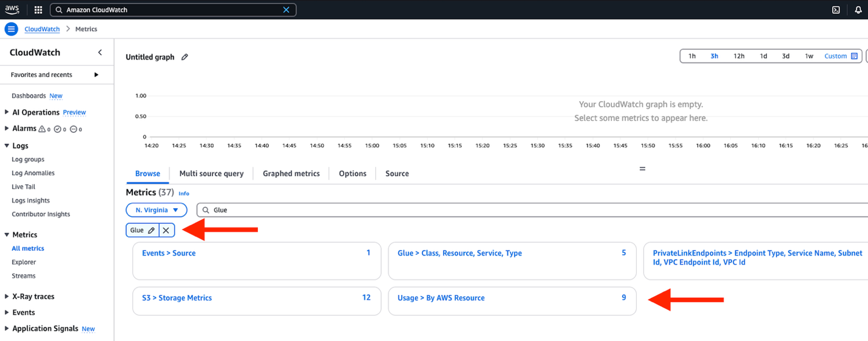This screenshot has width=868, height=341.
Task: Collapse the Metrics sidebar section
Action: tap(7, 235)
